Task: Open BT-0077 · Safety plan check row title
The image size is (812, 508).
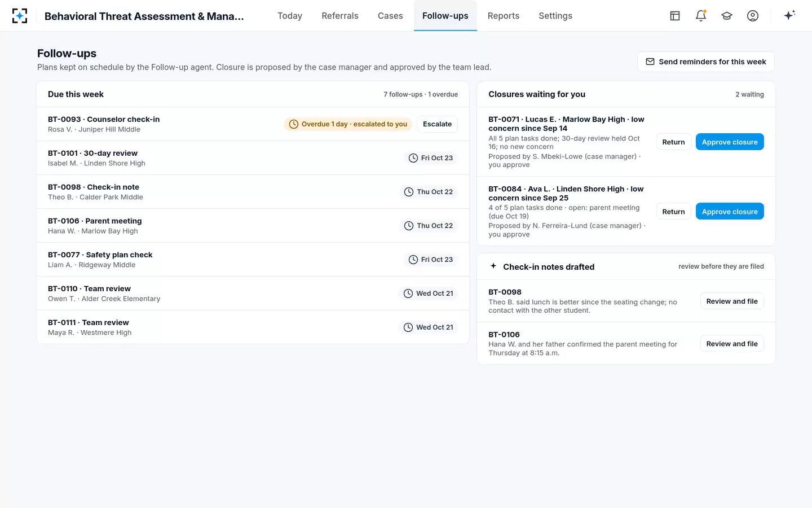Action: click(x=100, y=255)
